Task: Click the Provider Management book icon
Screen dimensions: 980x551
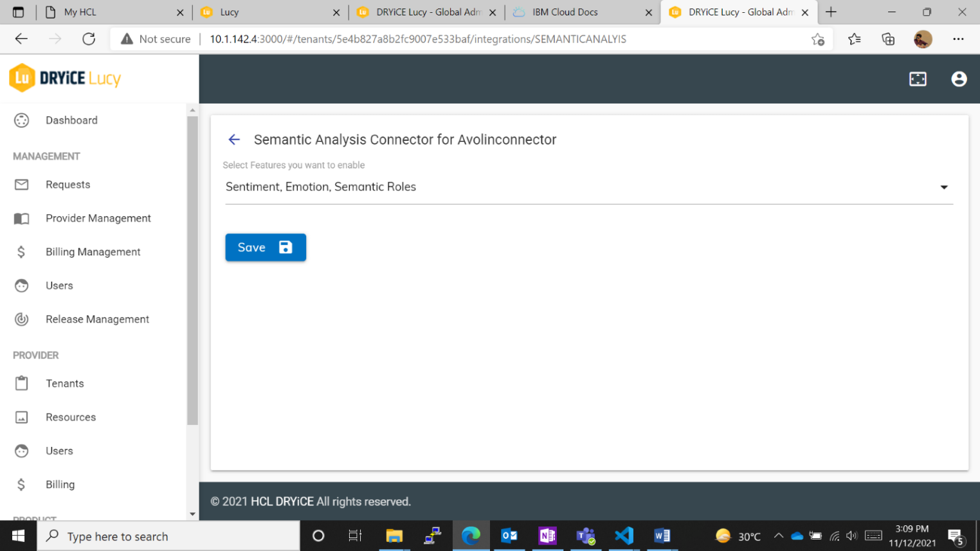Action: (22, 219)
